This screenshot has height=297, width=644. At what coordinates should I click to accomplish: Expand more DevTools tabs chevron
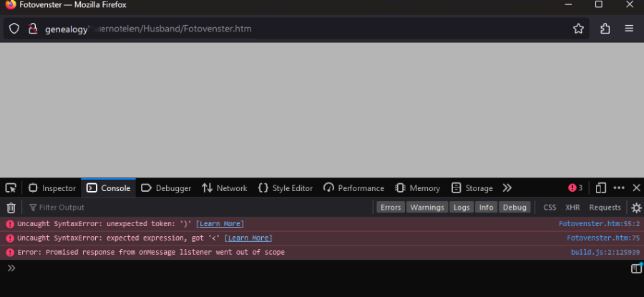click(507, 188)
